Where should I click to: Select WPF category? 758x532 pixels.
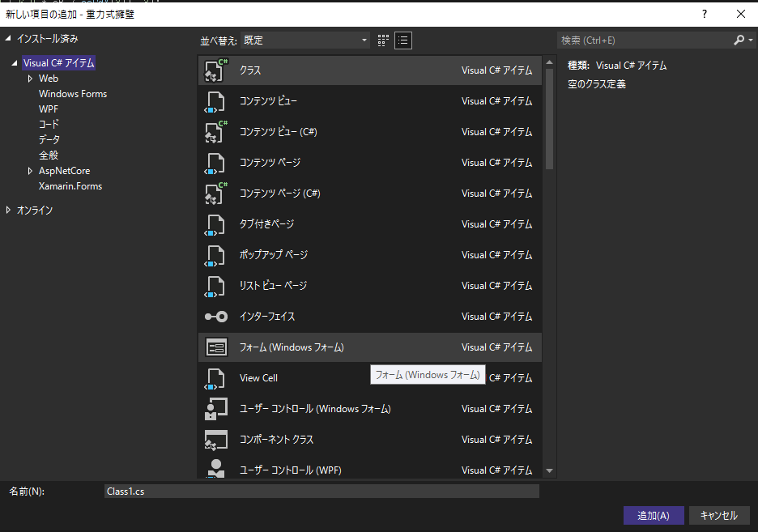pos(49,109)
